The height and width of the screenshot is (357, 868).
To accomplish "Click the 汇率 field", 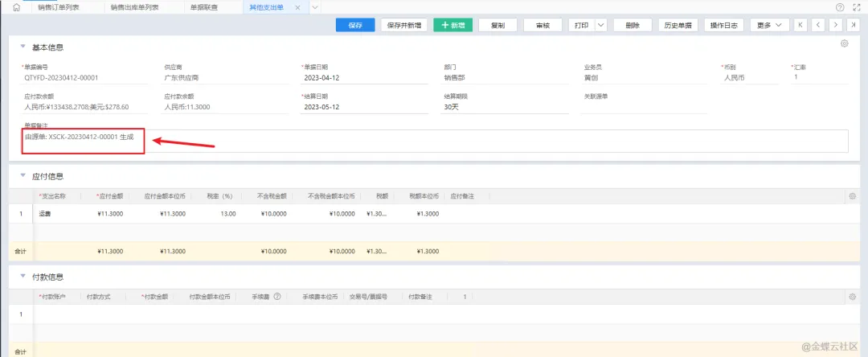I will [x=820, y=77].
